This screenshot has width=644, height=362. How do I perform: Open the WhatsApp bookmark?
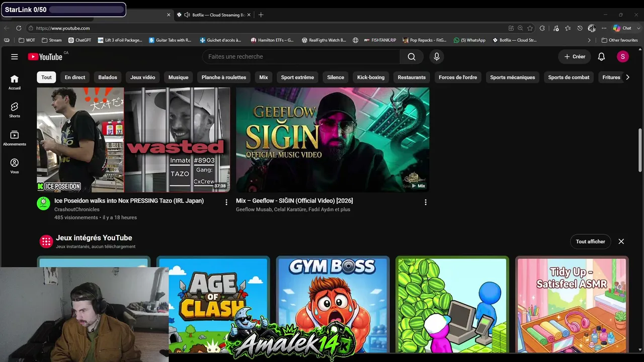click(469, 40)
